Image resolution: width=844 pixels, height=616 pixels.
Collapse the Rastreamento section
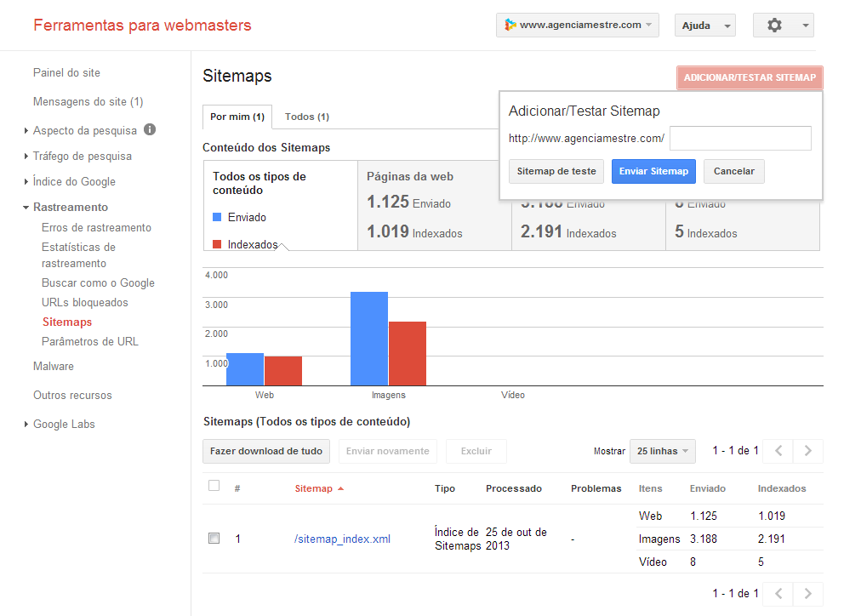point(26,208)
